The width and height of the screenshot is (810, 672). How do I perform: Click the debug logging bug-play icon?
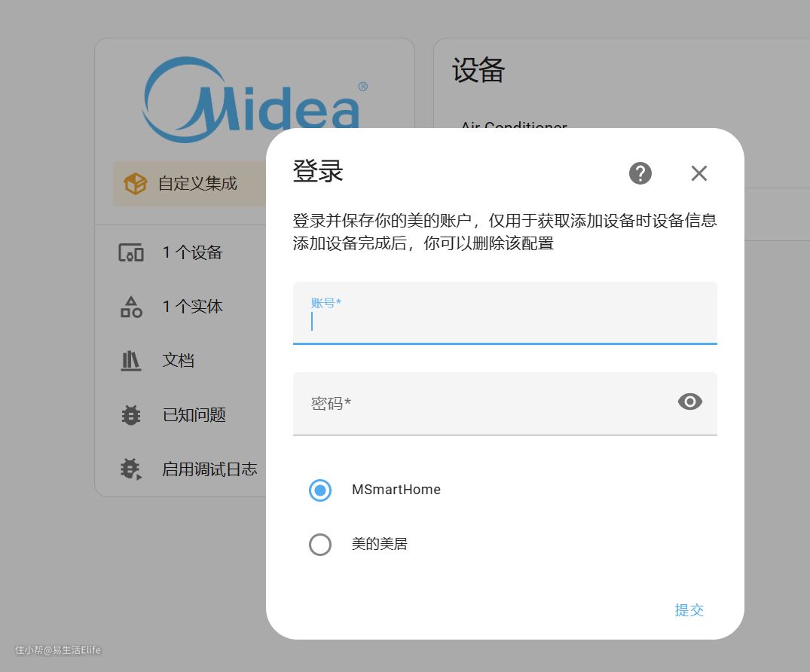point(131,469)
